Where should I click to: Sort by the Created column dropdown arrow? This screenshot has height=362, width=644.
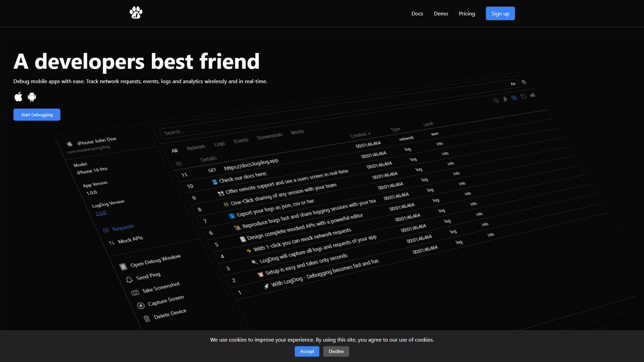point(369,133)
